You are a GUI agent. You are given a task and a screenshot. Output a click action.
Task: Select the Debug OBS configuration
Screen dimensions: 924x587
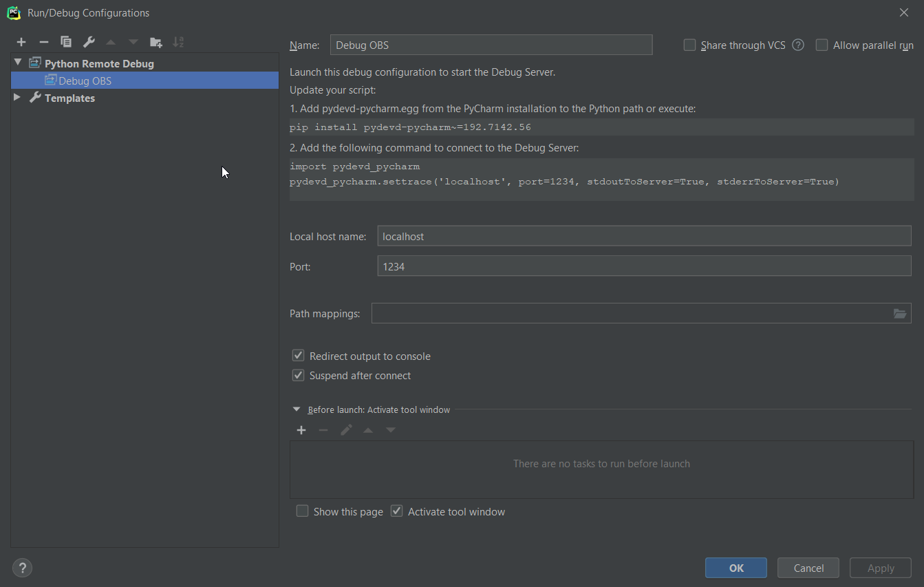click(x=85, y=81)
